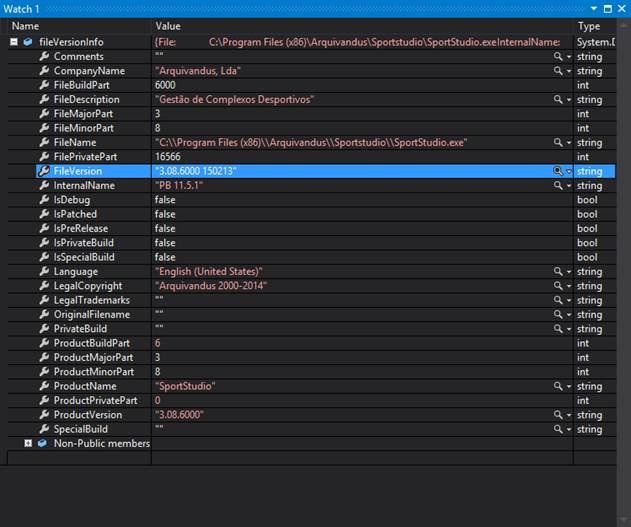Open visualizer dropdown for CompanyName row

pos(569,71)
